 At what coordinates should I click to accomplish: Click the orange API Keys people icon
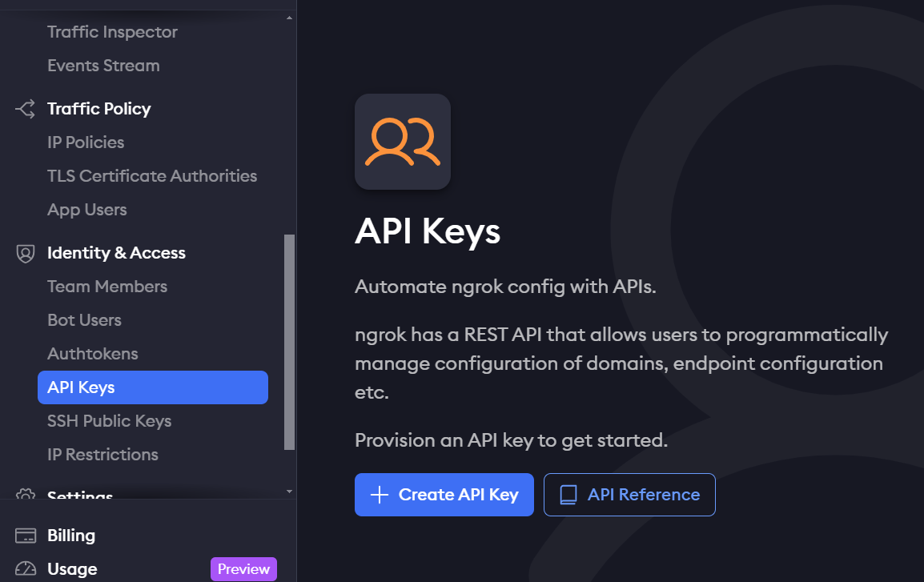coord(403,141)
